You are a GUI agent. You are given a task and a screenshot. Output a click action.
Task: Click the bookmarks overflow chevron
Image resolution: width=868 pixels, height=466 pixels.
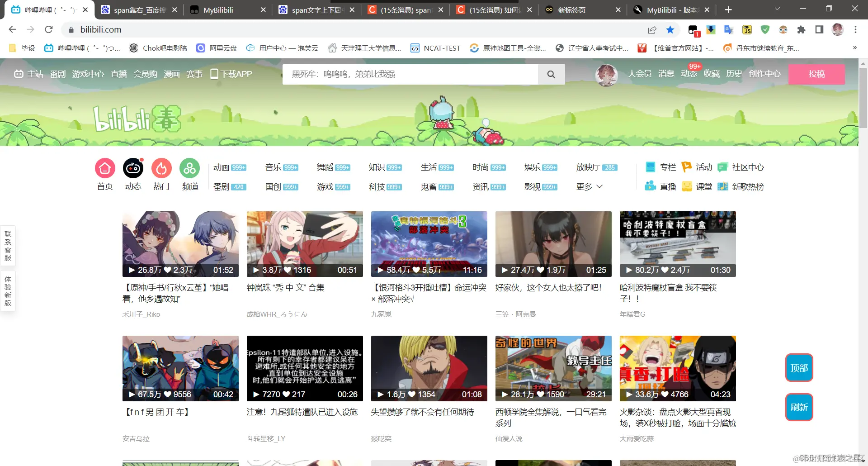click(x=854, y=48)
